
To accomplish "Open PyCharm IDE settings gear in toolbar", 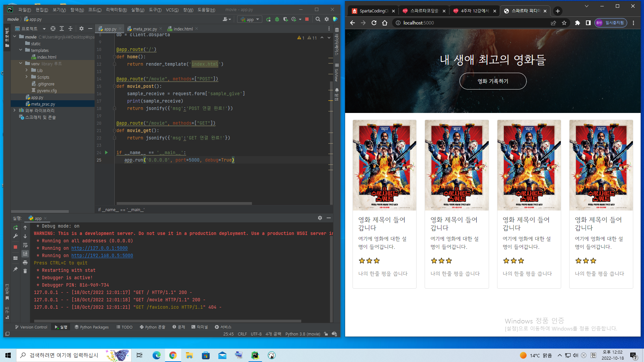I will (x=327, y=19).
